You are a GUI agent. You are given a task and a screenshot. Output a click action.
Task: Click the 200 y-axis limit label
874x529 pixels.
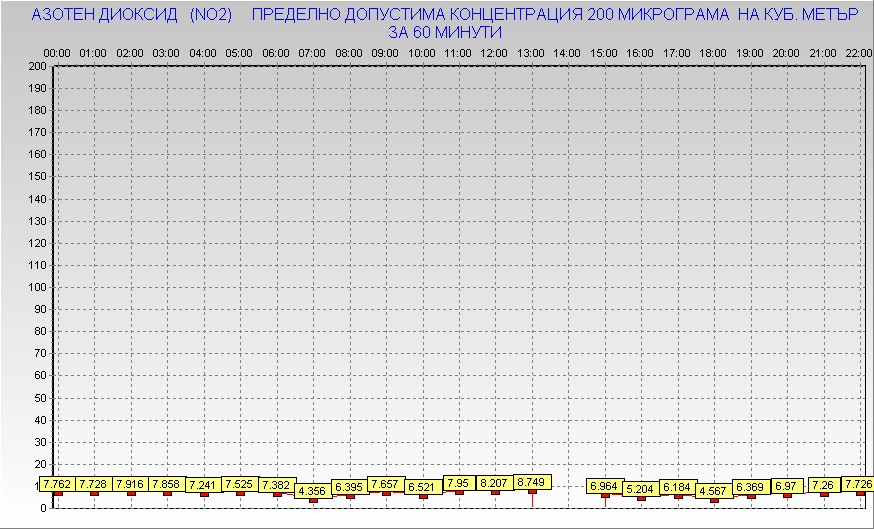point(37,66)
